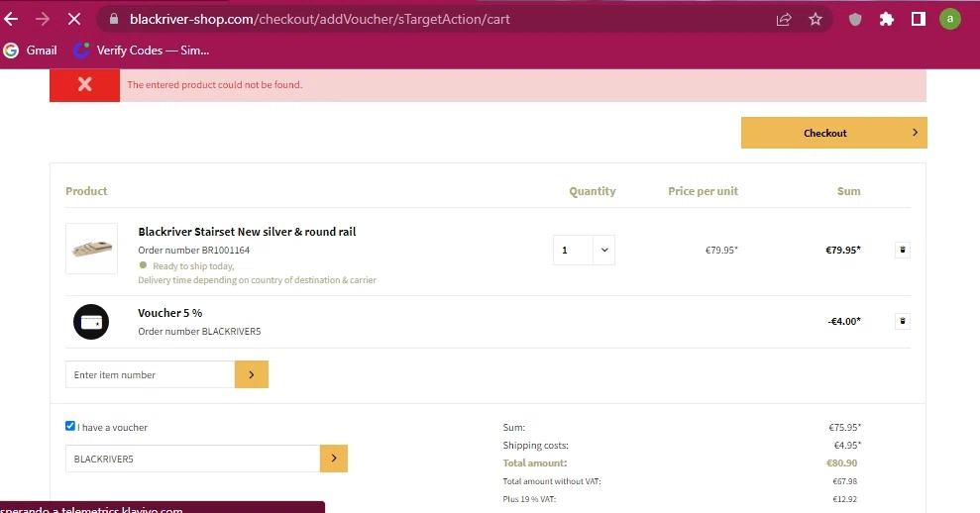980x513 pixels.
Task: Select the Order number BLACKRIVER5 text
Action: coord(199,331)
